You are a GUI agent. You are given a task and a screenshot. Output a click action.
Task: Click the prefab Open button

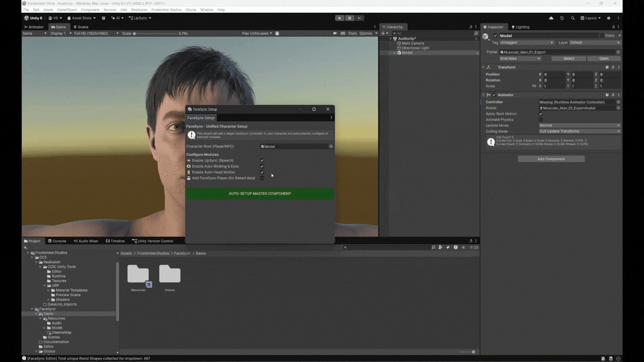click(604, 58)
